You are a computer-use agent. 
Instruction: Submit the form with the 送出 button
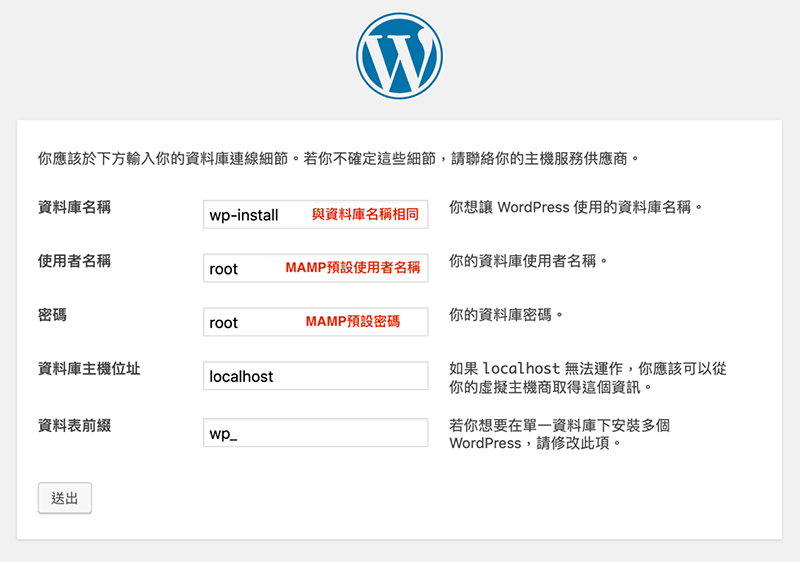pos(65,498)
